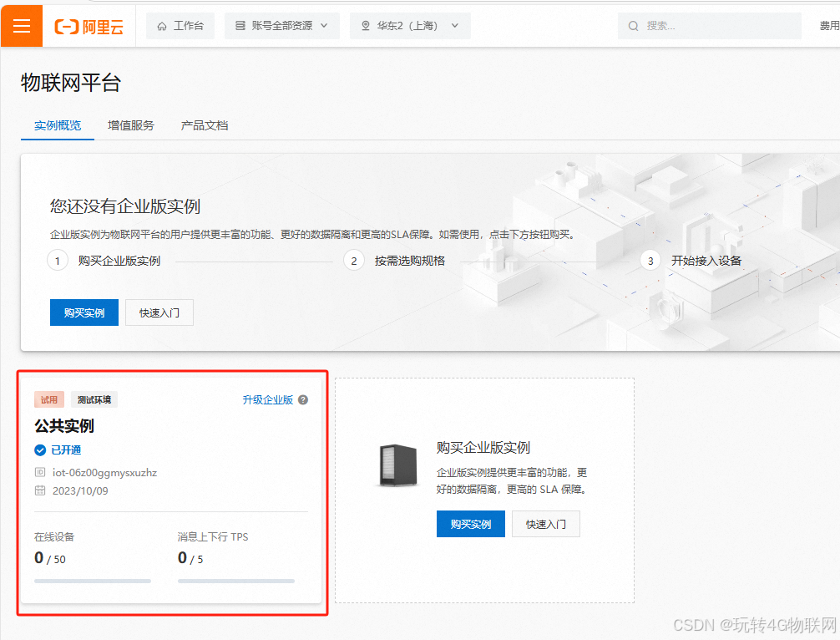Click 购买实例 in enterprise purchase card

pyautogui.click(x=470, y=524)
